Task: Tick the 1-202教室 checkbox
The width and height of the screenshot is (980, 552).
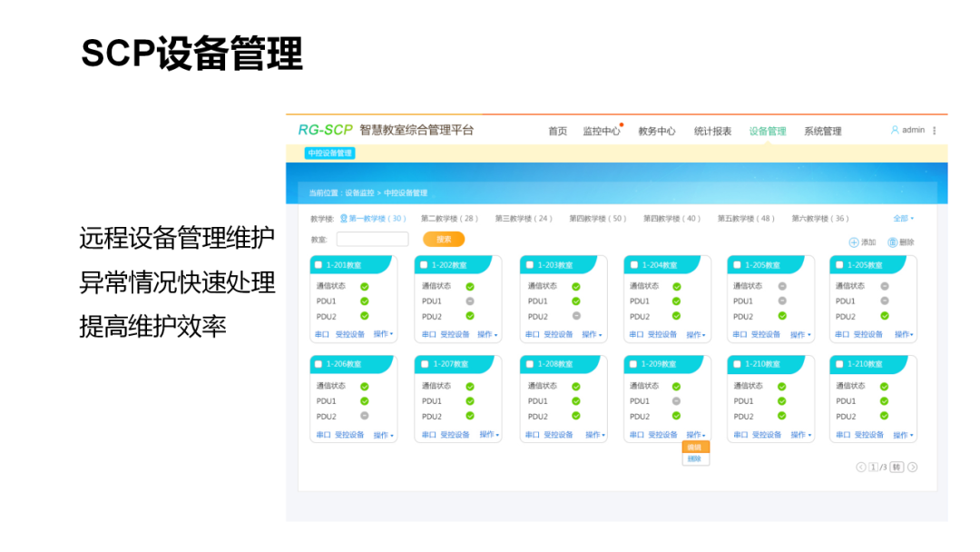Action: click(x=424, y=265)
